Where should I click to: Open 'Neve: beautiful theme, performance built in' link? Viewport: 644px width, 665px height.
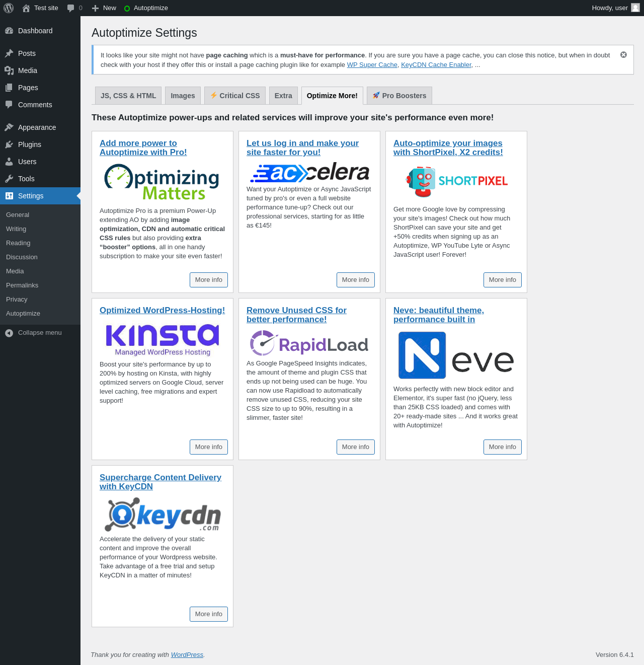point(439,315)
